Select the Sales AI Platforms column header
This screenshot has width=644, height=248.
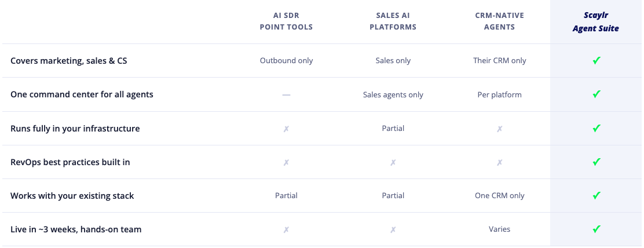tap(393, 21)
